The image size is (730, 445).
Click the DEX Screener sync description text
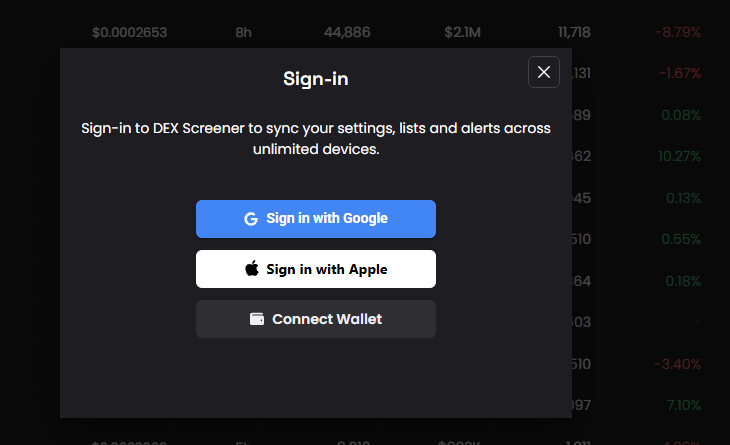(316, 140)
